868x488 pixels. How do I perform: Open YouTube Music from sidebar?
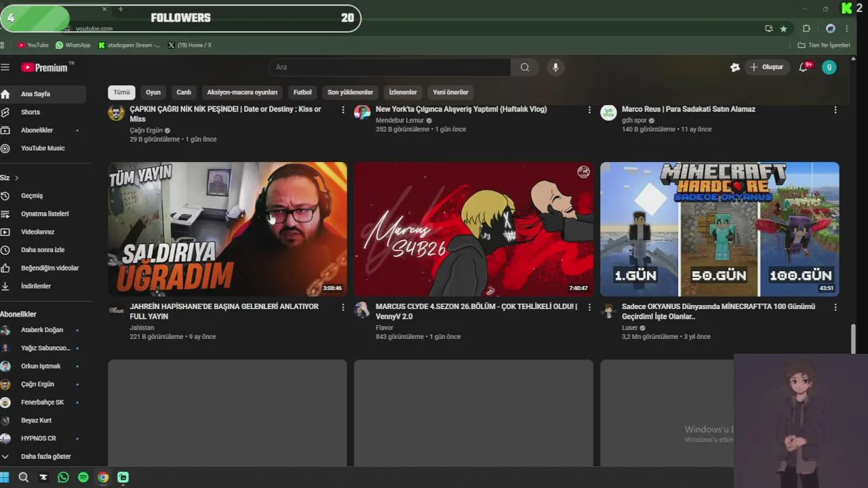point(43,148)
